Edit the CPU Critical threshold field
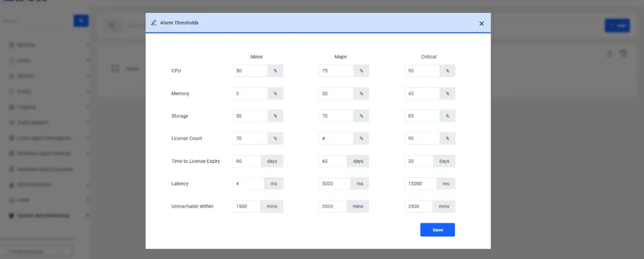The height and width of the screenshot is (259, 644). coord(422,71)
